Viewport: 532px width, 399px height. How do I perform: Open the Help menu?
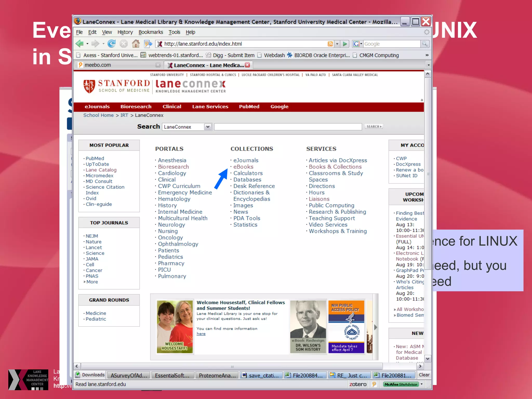click(x=190, y=32)
